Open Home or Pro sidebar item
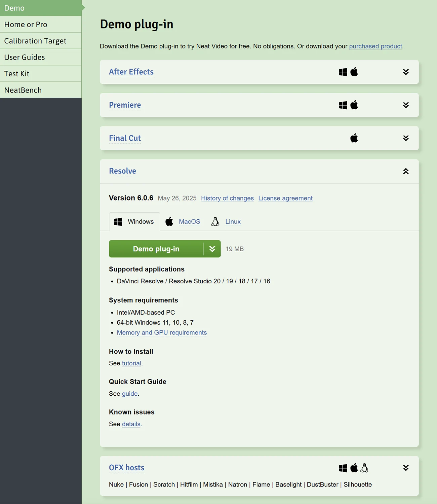 tap(41, 24)
